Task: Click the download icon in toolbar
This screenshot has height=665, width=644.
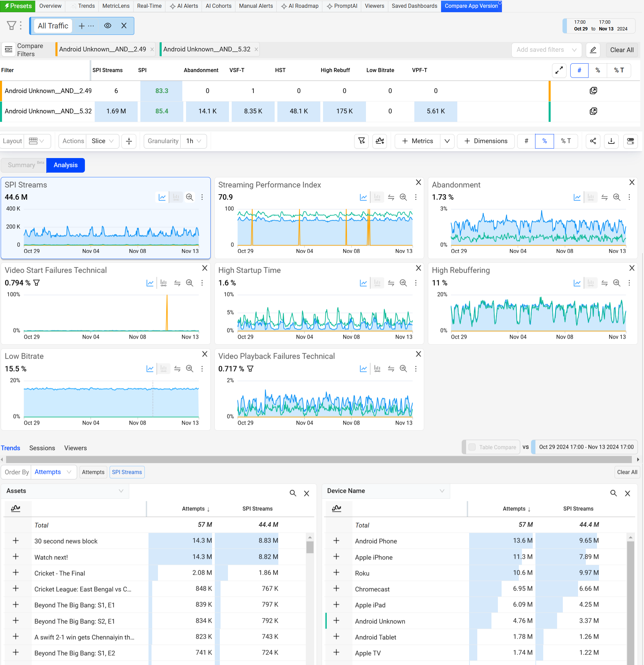Action: 611,141
